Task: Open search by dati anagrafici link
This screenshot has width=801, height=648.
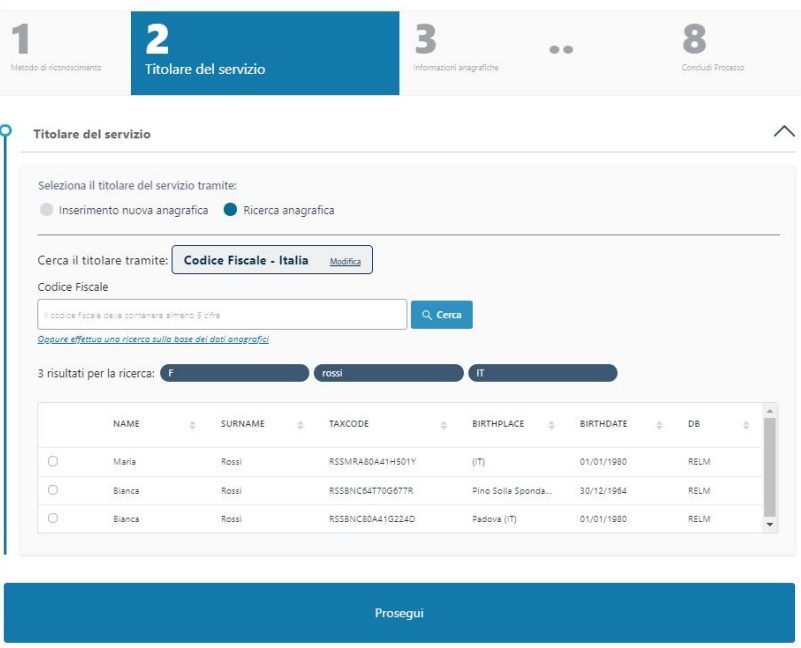Action: click(152, 339)
